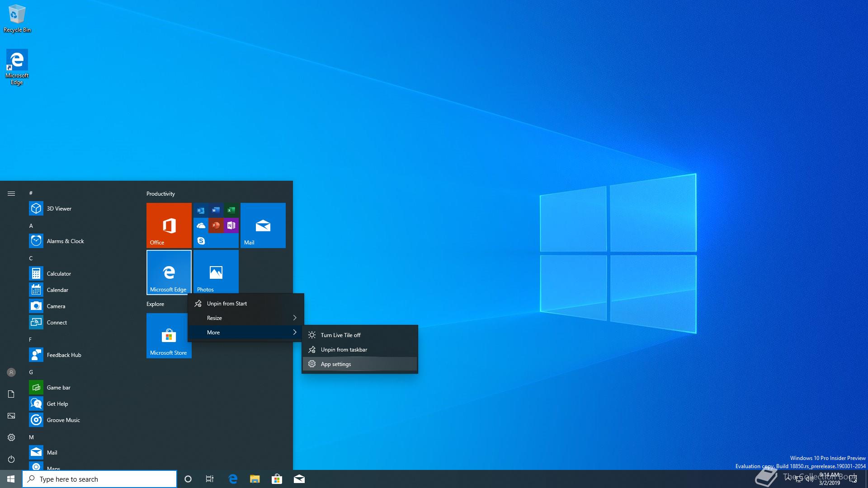Open Task View on taskbar
This screenshot has height=488, width=868.
tap(210, 479)
